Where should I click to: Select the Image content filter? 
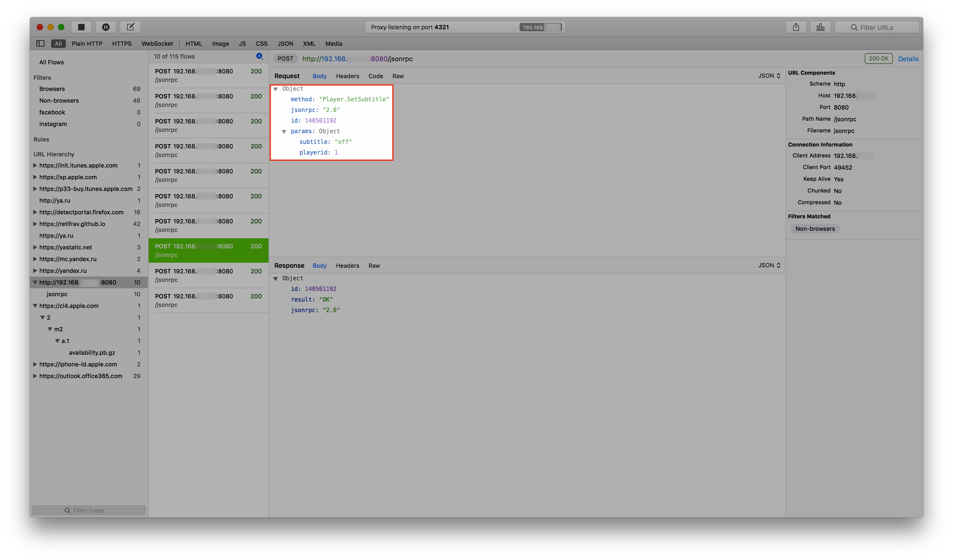point(220,44)
